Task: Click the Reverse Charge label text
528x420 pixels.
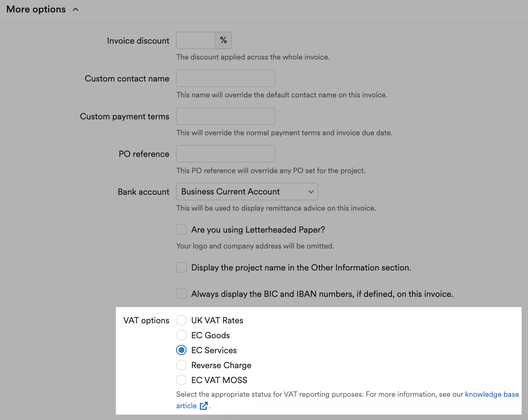Action: pyautogui.click(x=221, y=365)
